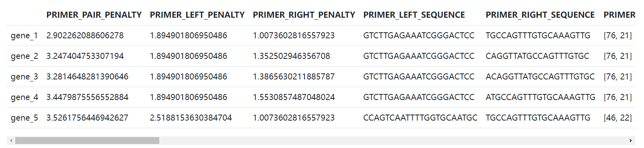Viewport: 644px width, 148px height.
Task: Click pair penalty value 2.902262088606278
Action: [85, 35]
